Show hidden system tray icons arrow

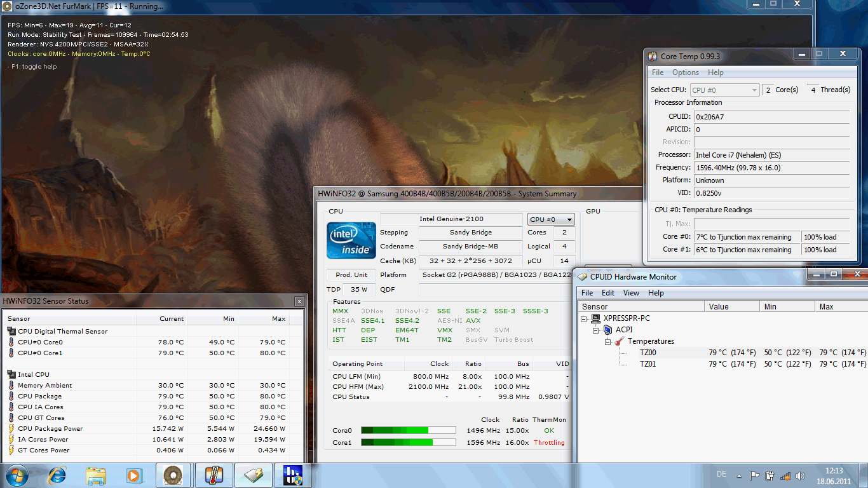click(739, 475)
